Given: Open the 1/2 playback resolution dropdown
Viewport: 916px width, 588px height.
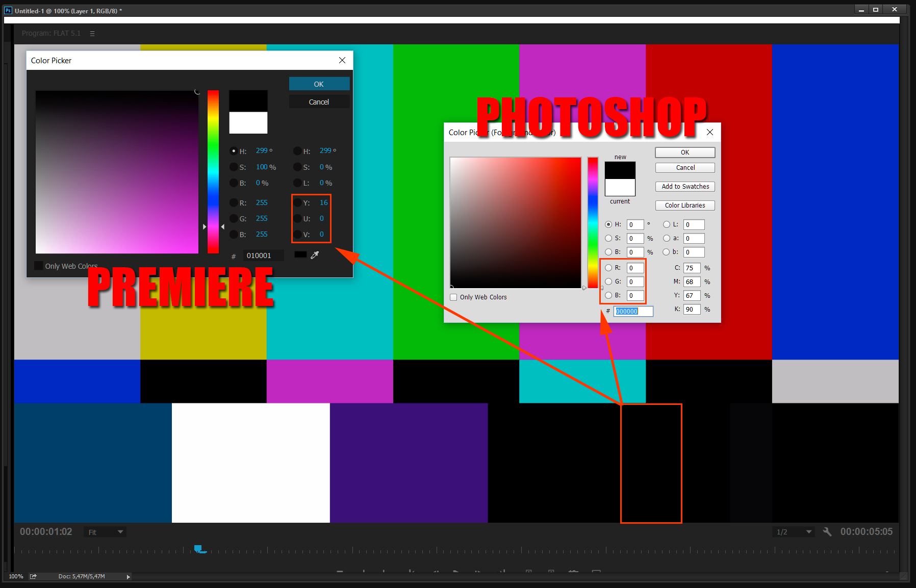Looking at the screenshot, I should click(x=793, y=532).
